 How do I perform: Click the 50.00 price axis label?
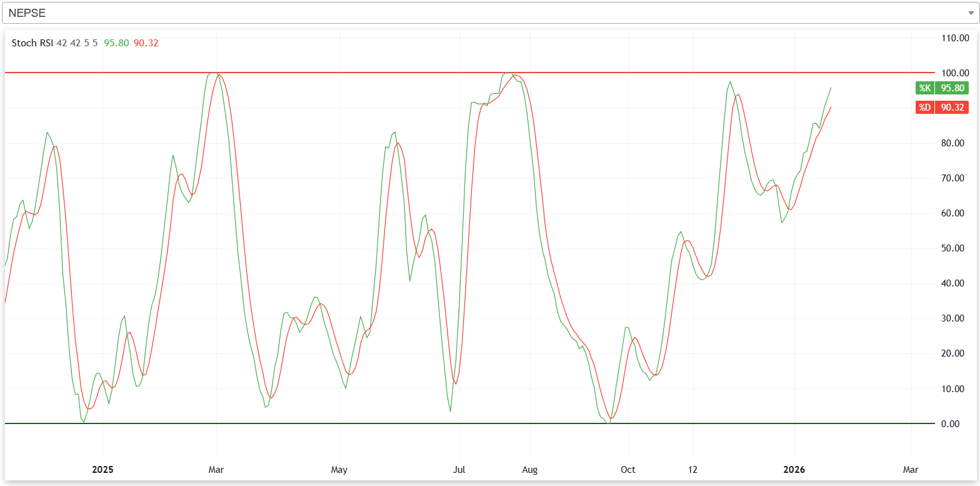(954, 248)
